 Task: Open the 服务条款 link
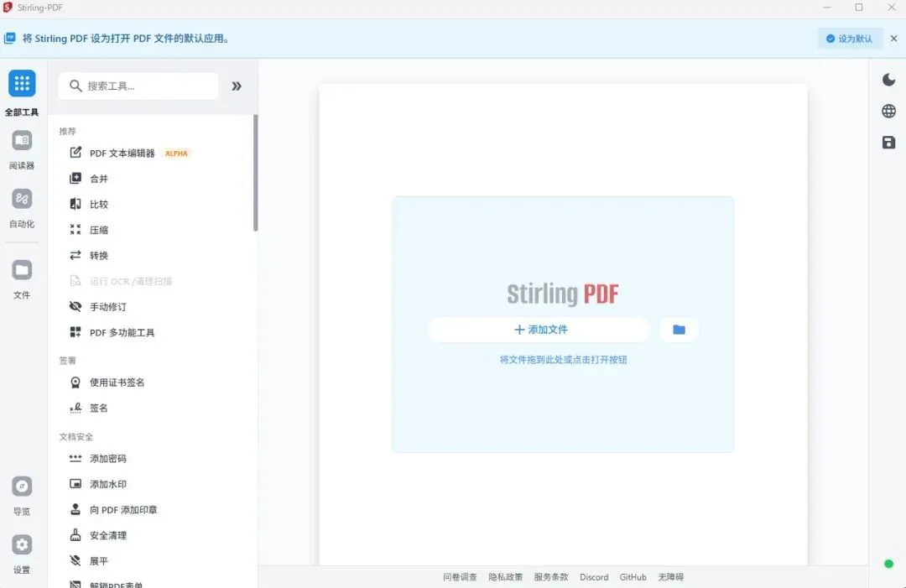(551, 577)
